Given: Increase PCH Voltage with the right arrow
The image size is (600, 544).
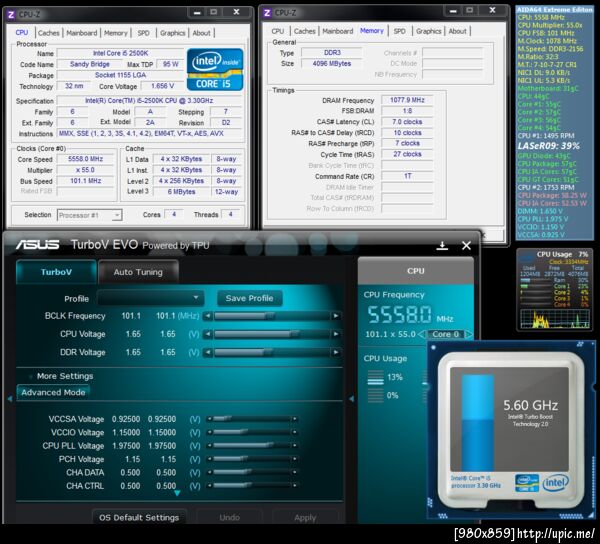Looking at the screenshot, I should coord(294,459).
